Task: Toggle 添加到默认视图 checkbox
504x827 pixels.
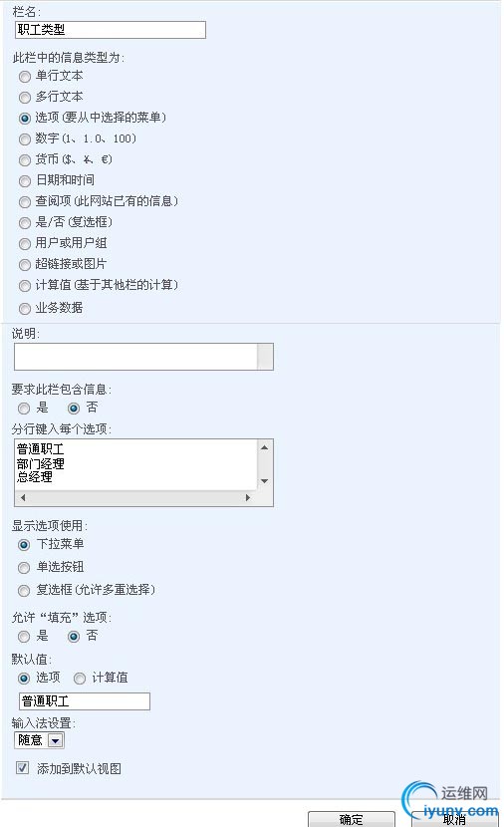Action: point(22,768)
